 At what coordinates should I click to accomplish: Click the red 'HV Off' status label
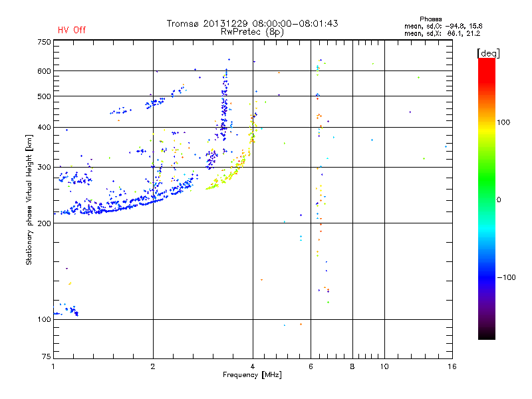click(72, 30)
